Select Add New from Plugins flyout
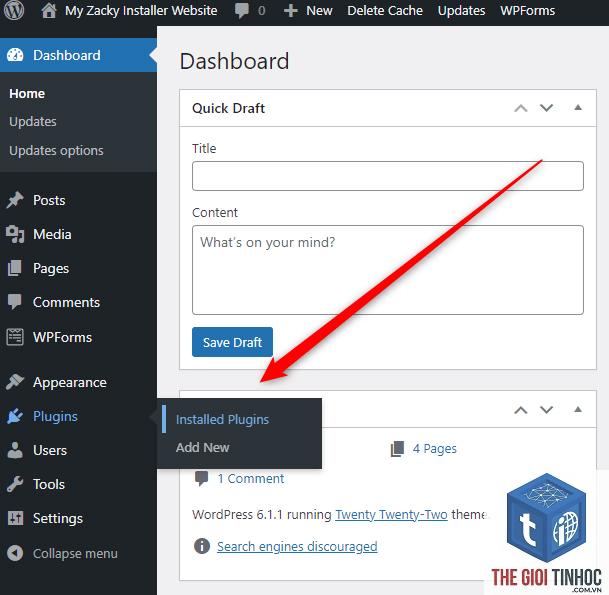Image resolution: width=609 pixels, height=595 pixels. [x=202, y=447]
